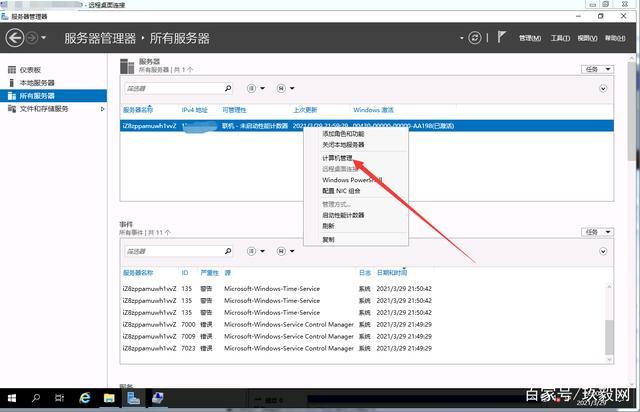Open 文件和存储服务 in the sidebar
The image size is (640, 412).
[44, 109]
